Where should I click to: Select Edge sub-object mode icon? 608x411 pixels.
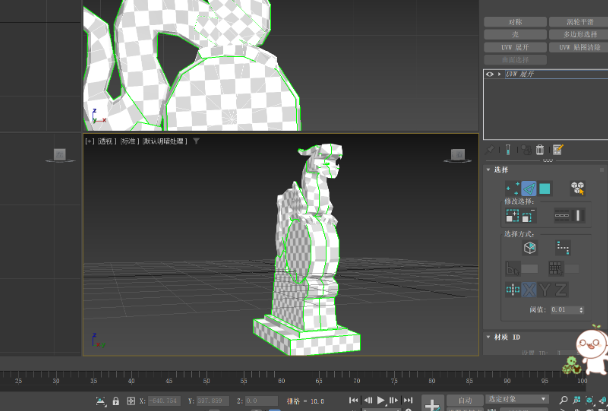click(528, 187)
